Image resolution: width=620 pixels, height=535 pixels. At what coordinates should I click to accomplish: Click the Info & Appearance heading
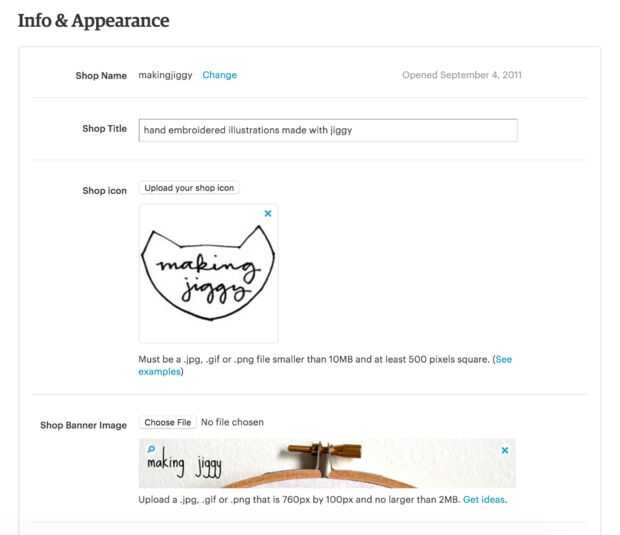[x=94, y=20]
